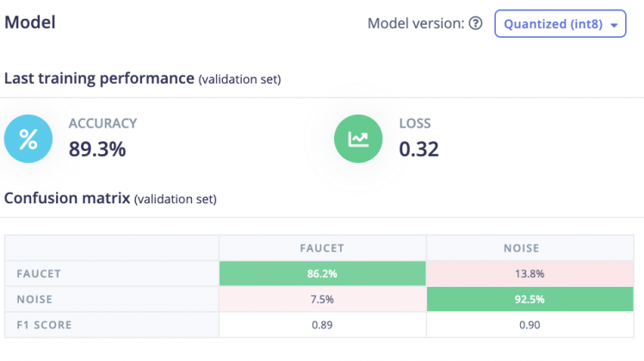
Task: Click the 0.32 loss value
Action: tap(419, 149)
